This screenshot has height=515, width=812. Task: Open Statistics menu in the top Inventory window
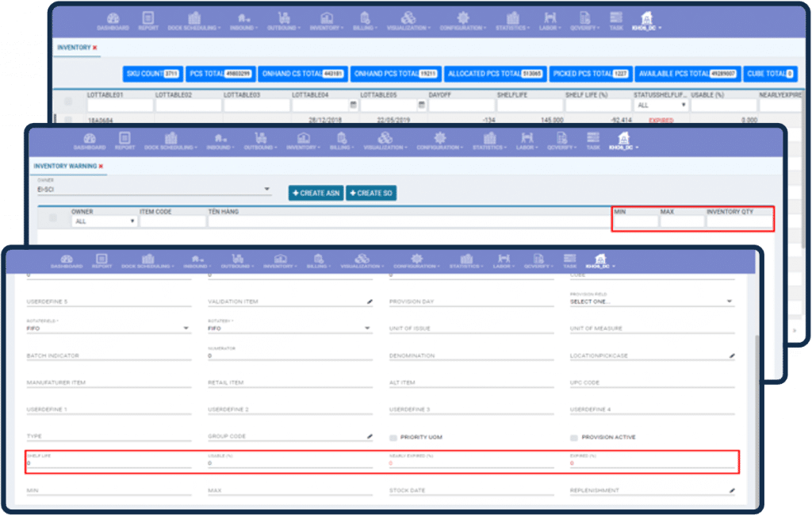coord(511,21)
